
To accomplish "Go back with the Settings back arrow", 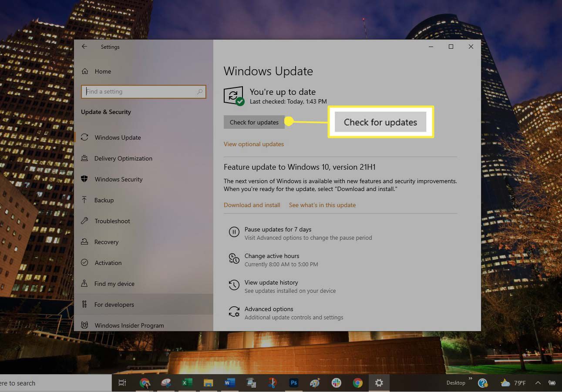I will click(84, 47).
